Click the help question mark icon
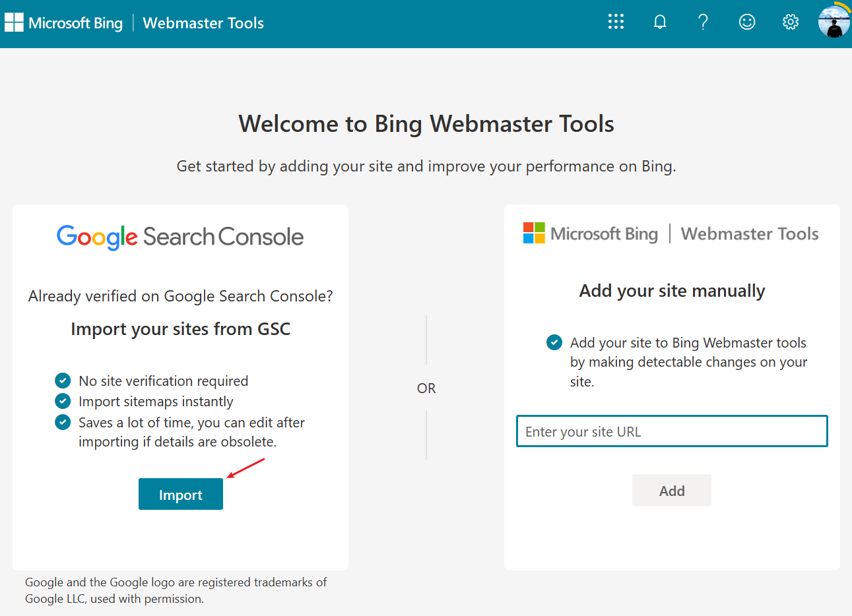The image size is (852, 616). tap(703, 22)
